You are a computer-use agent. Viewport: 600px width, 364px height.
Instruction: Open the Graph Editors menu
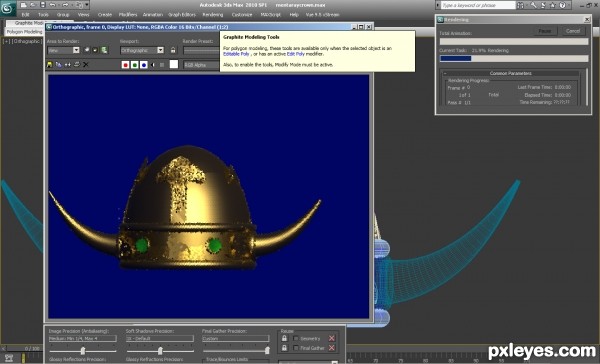click(x=182, y=15)
